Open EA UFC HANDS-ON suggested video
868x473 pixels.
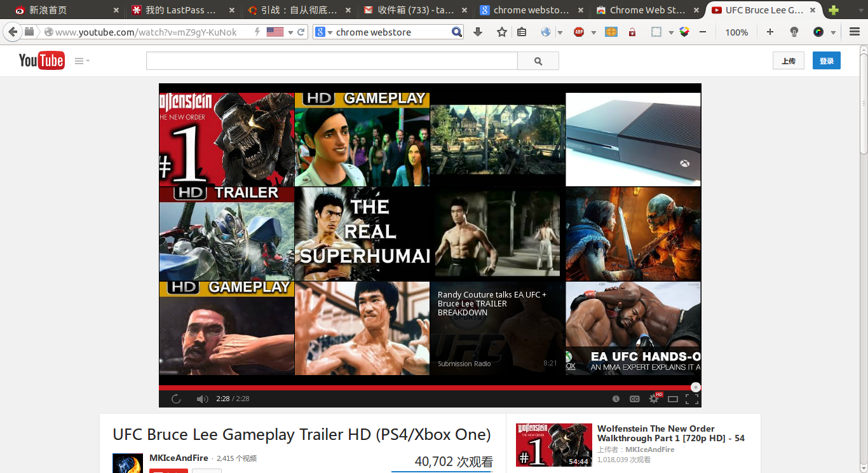point(633,328)
